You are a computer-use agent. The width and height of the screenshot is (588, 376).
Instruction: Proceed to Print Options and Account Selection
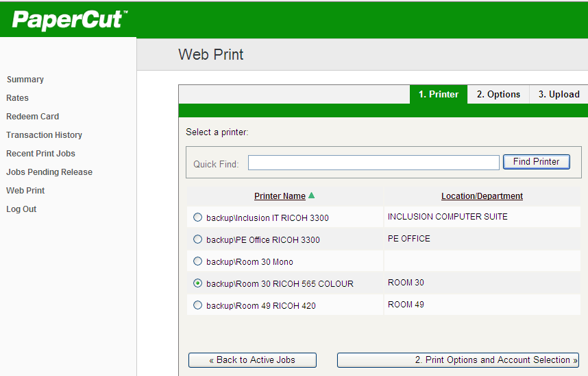pyautogui.click(x=458, y=360)
